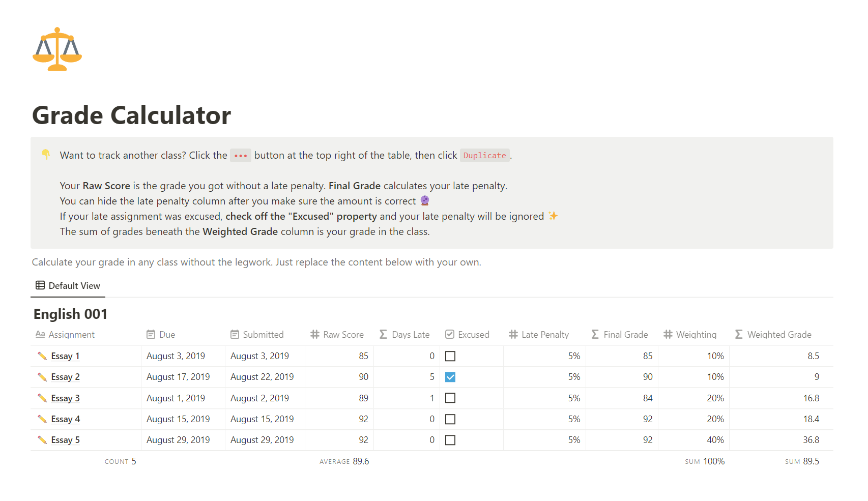
Task: Click the Duplicate label in the callout
Action: point(484,155)
